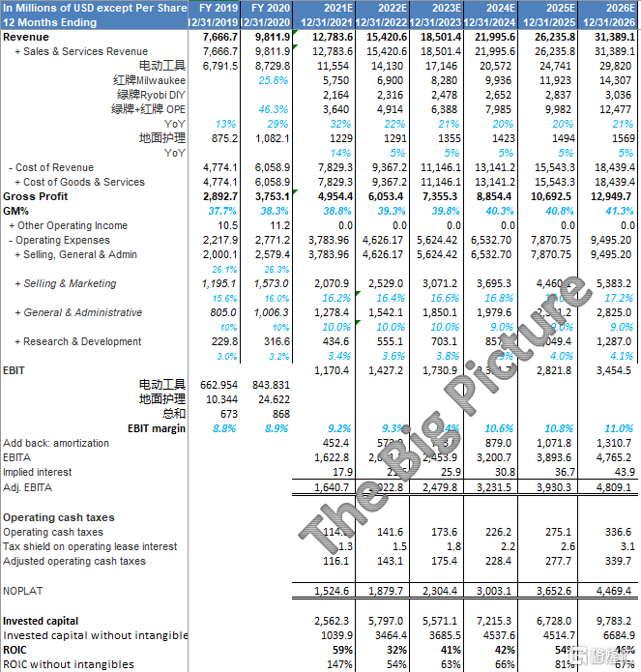Select the Implied interest label
The image size is (641, 672).
[x=38, y=472]
